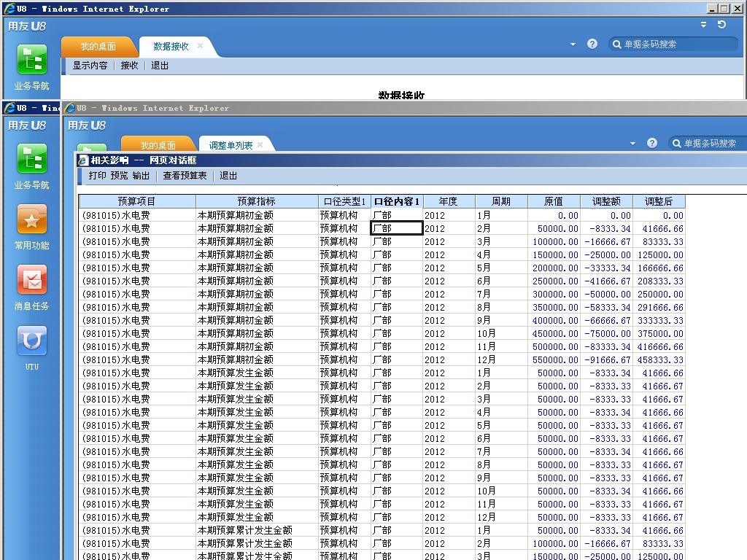Click 打印 in dialog toolbar
Screen dimensions: 747x560
point(97,176)
